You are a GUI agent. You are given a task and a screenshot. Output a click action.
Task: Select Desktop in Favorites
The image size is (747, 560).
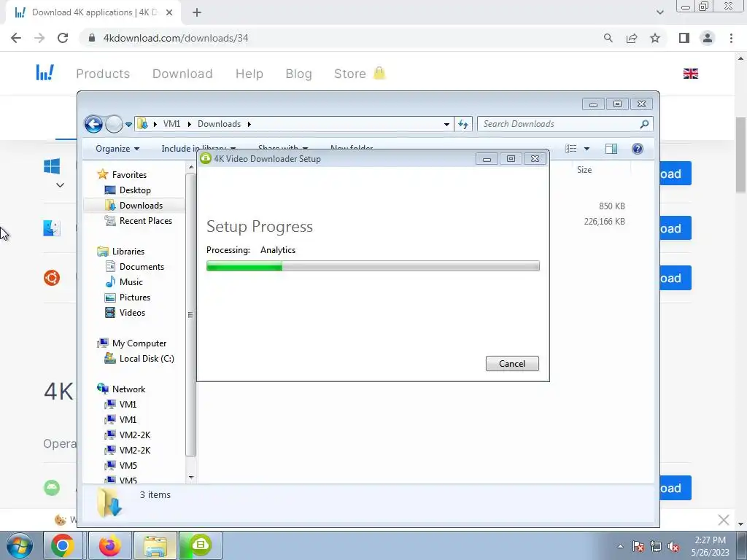coord(135,190)
